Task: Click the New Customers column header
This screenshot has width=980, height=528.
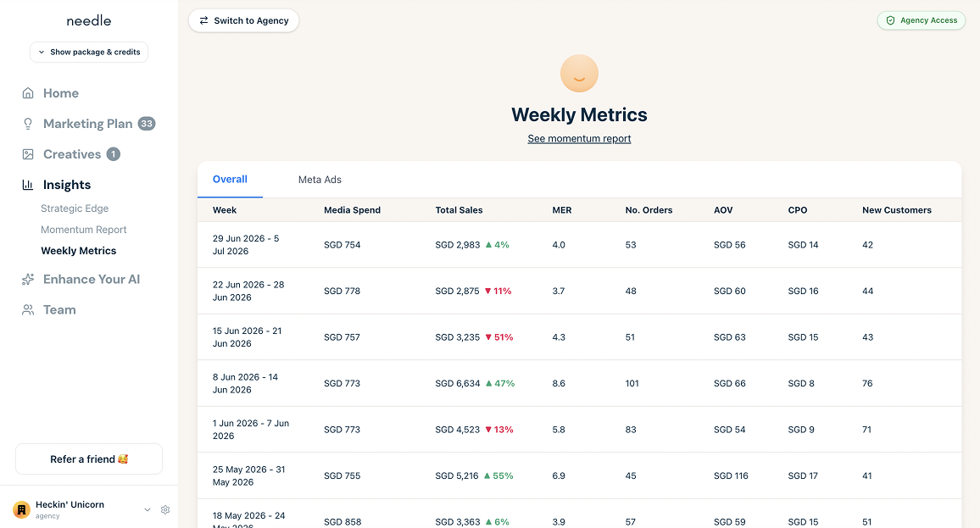Action: tap(897, 210)
